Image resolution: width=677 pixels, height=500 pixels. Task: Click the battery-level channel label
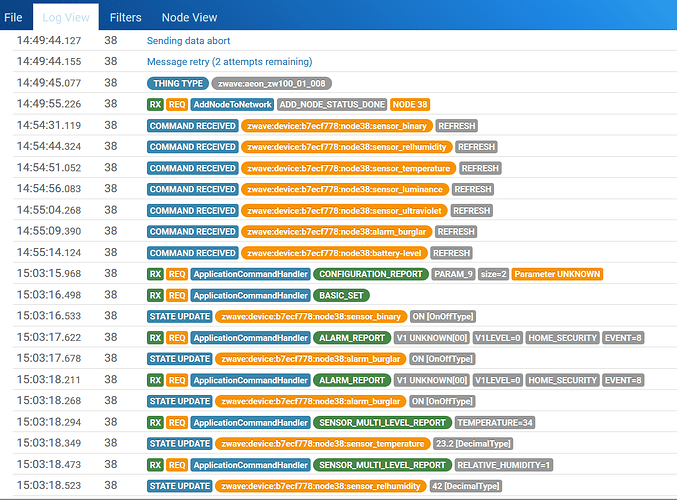coord(334,253)
